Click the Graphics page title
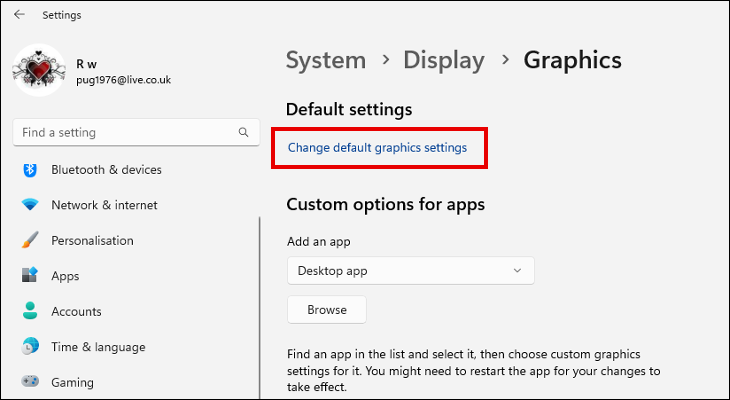Screen dimensions: 730x400 (x=572, y=60)
